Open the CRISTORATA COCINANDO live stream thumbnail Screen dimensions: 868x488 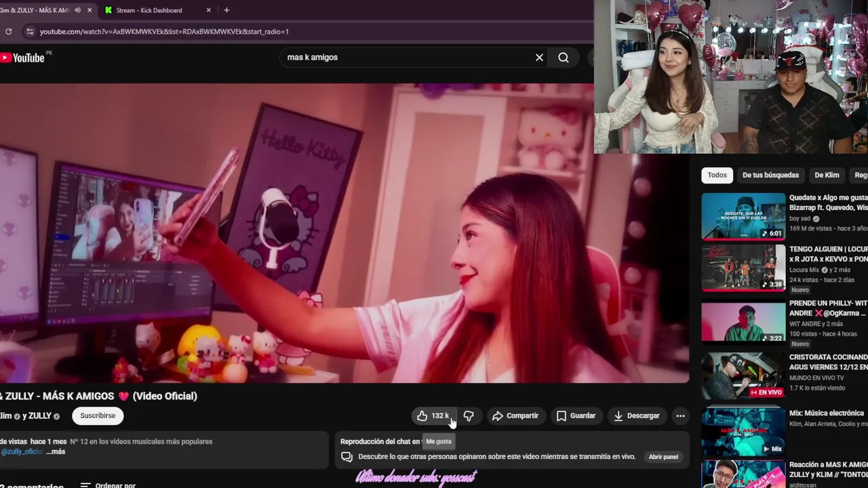coord(743,375)
